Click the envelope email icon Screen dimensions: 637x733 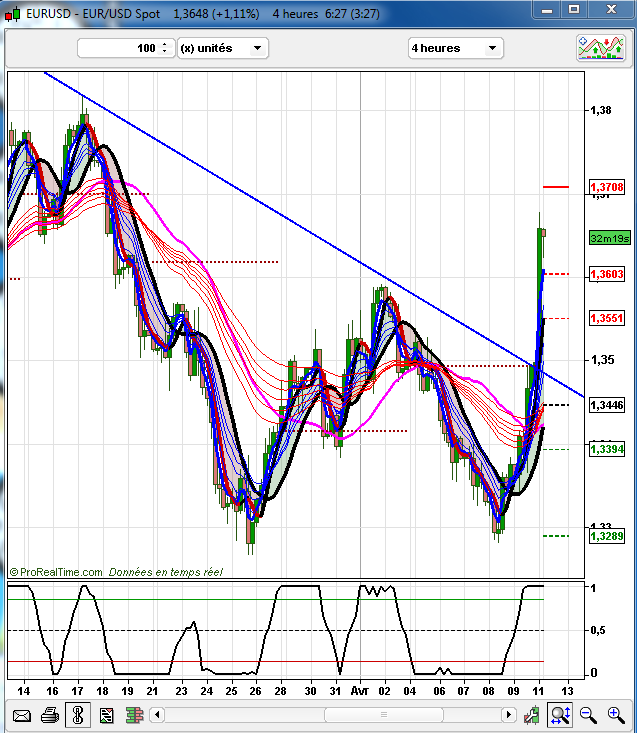point(21,715)
